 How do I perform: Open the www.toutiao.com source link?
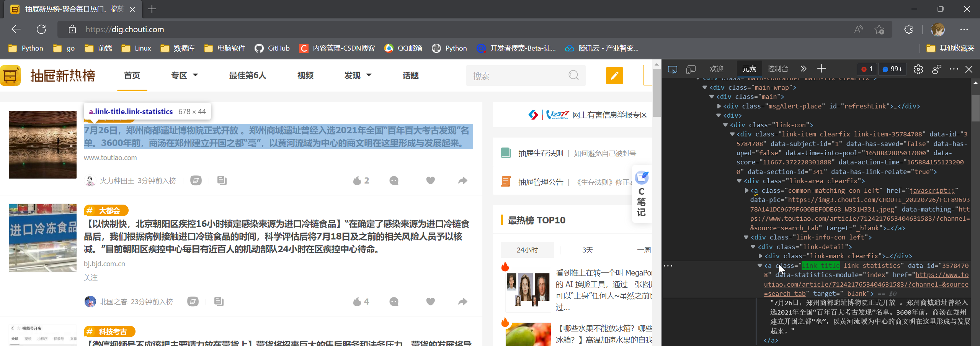tap(110, 158)
